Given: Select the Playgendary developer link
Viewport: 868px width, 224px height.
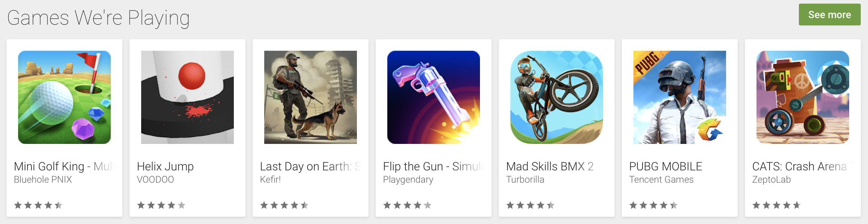Looking at the screenshot, I should click(x=408, y=180).
